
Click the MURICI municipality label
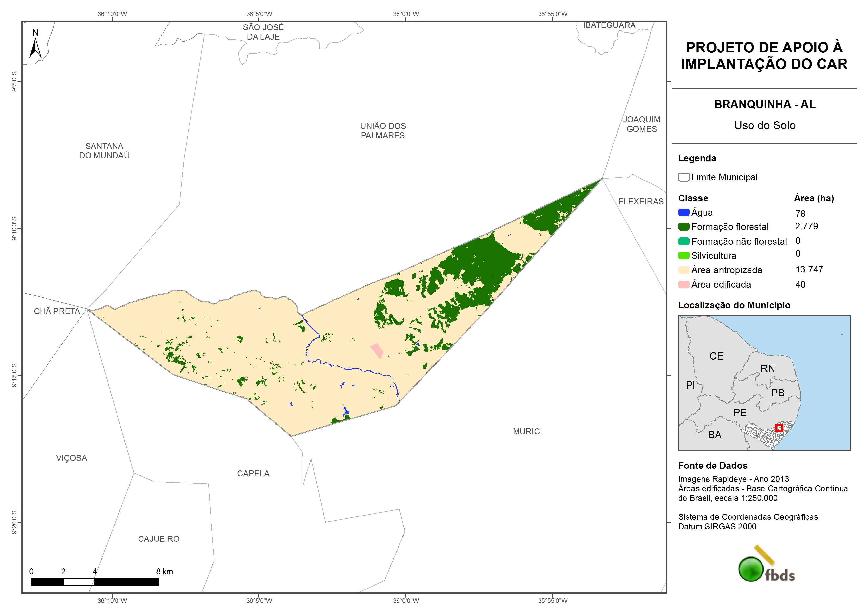click(x=527, y=431)
